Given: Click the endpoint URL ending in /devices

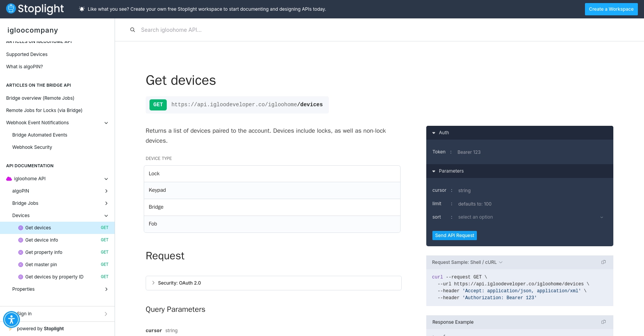Looking at the screenshot, I should [247, 105].
